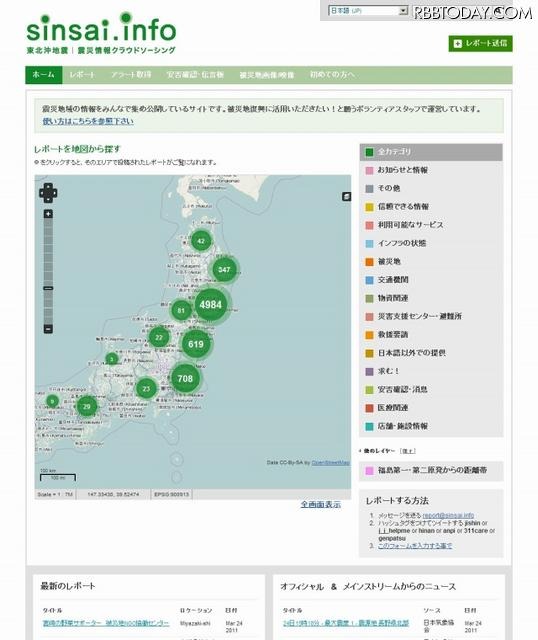The image size is (538, 640).
Task: Open the 23 reports cluster marker
Action: pyautogui.click(x=146, y=389)
